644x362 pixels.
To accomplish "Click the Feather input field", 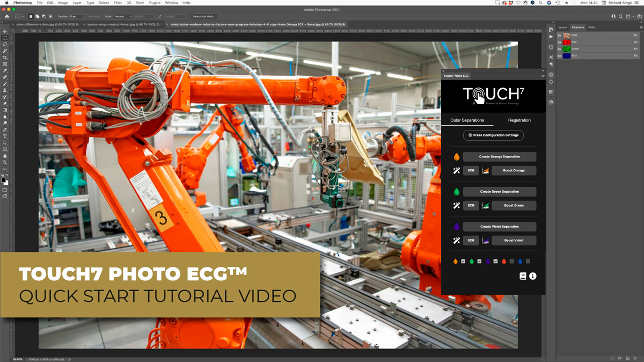I will (76, 17).
